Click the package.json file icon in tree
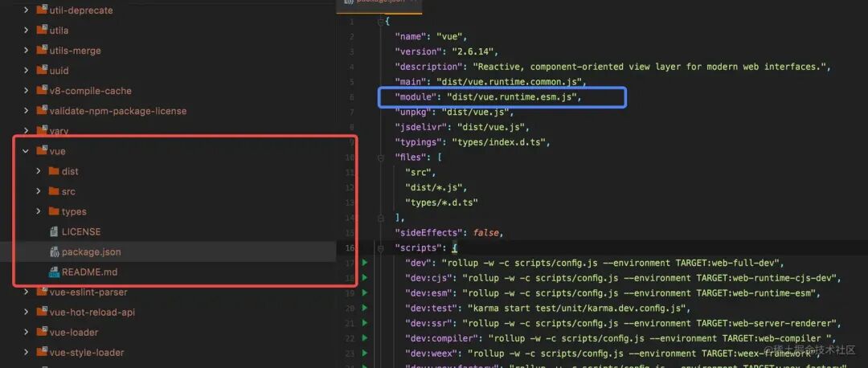 [x=54, y=251]
